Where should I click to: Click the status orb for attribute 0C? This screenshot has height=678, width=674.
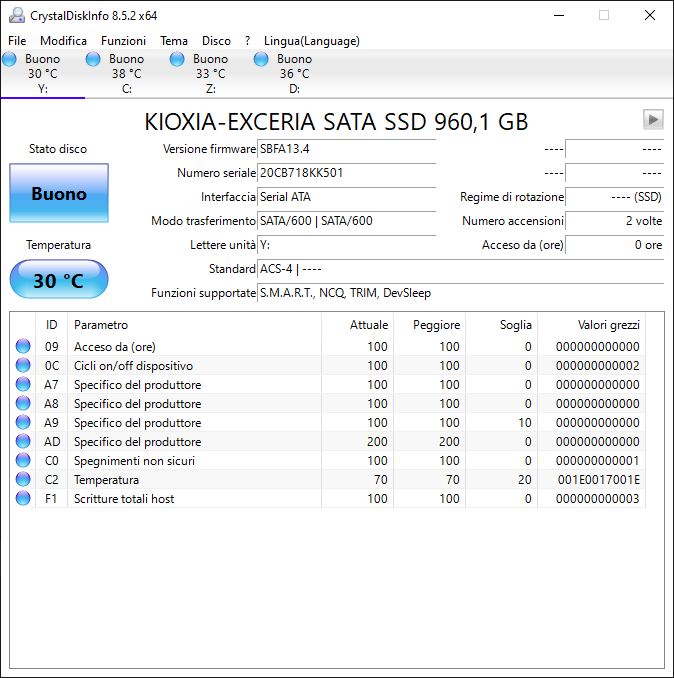click(23, 365)
